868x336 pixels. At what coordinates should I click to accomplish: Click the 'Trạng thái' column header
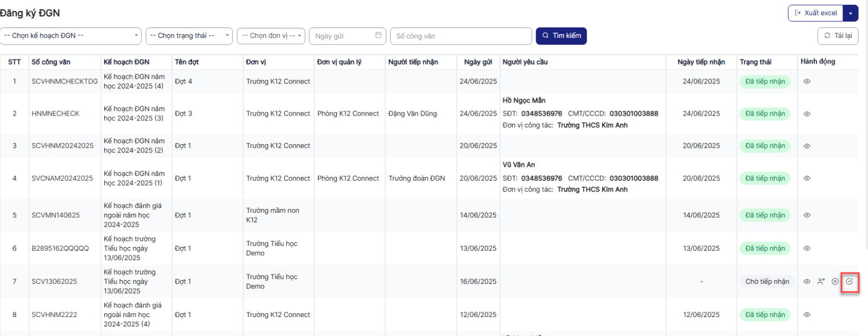[755, 62]
